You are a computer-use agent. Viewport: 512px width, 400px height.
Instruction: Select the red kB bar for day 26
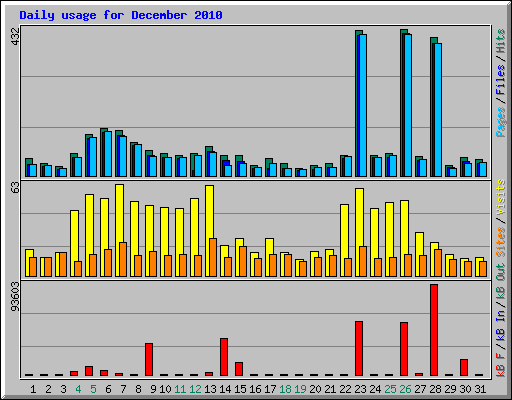[404, 349]
